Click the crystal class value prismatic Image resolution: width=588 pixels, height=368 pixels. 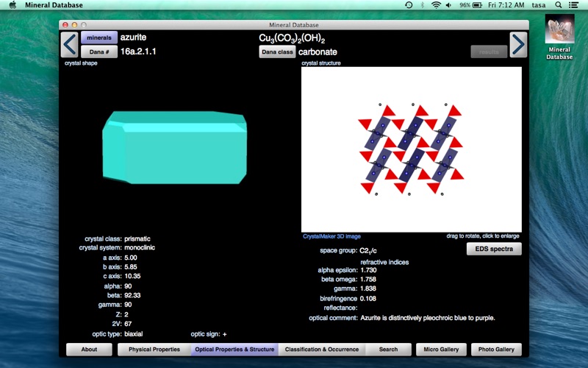pos(137,238)
